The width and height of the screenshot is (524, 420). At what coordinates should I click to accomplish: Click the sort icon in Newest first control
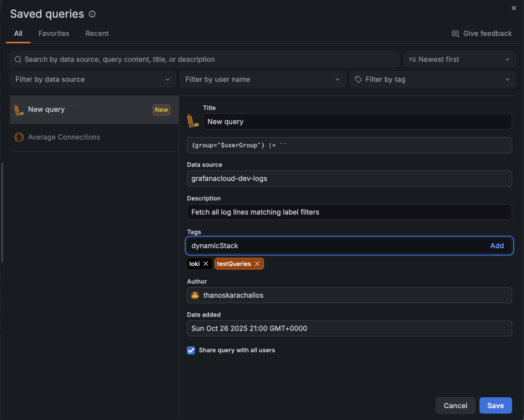(413, 59)
